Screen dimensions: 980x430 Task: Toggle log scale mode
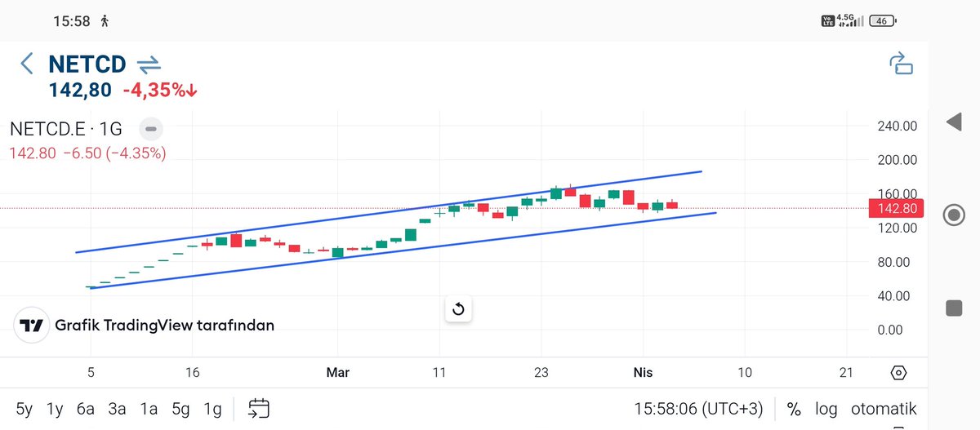click(825, 409)
